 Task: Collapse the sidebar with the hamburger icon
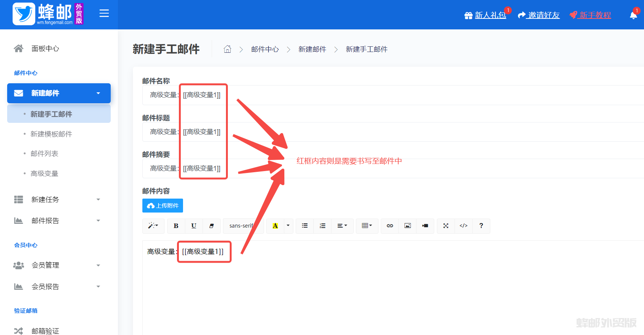[x=104, y=14]
